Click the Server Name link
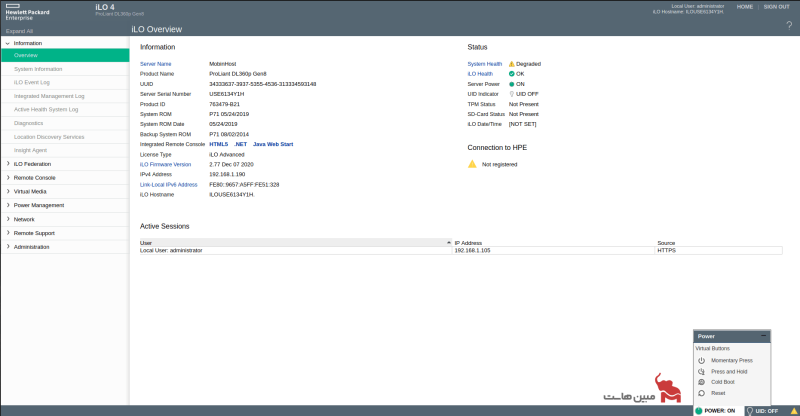 click(x=156, y=64)
